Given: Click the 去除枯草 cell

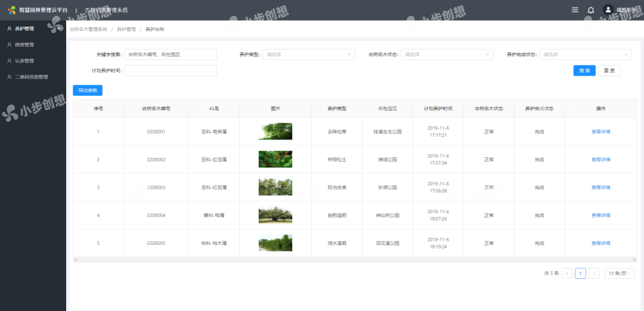Looking at the screenshot, I should (337, 132).
